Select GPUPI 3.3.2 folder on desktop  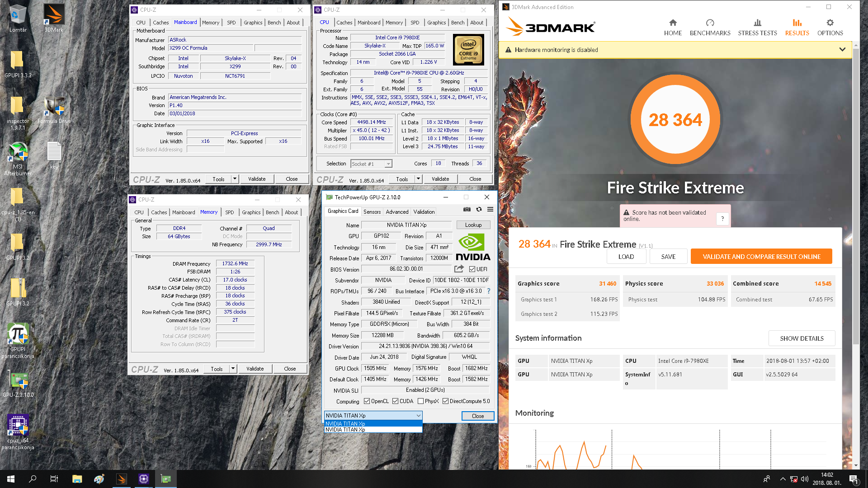click(18, 64)
